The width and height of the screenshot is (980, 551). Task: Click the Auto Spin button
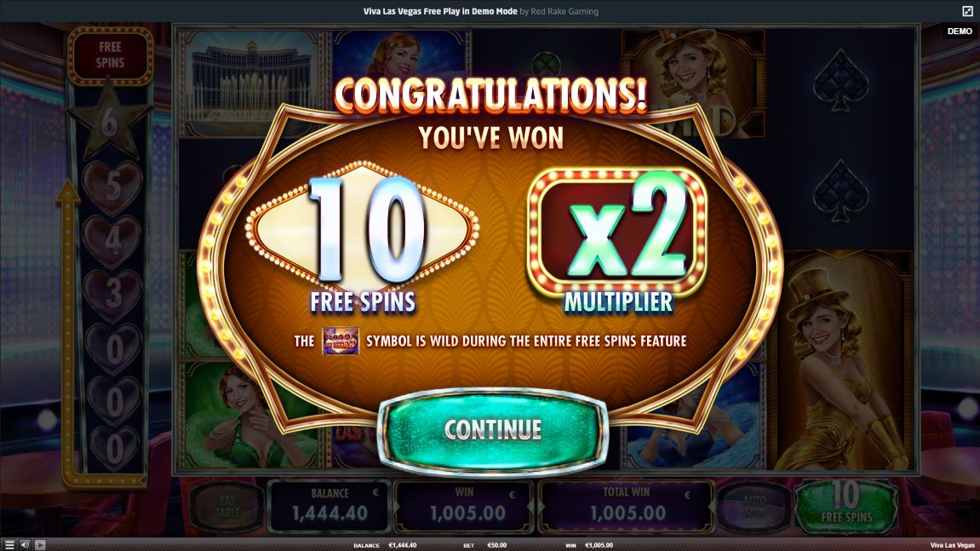[754, 507]
